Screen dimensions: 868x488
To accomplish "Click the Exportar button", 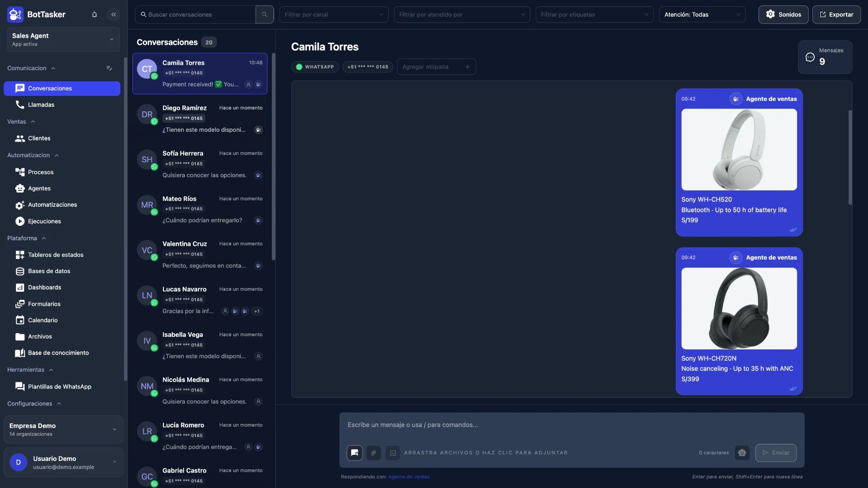I will pos(836,15).
